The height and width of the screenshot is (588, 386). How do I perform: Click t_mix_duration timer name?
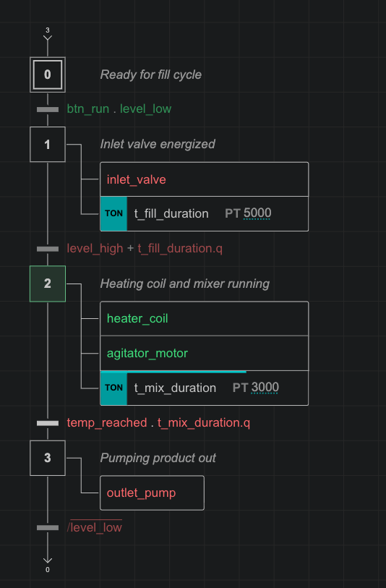175,388
